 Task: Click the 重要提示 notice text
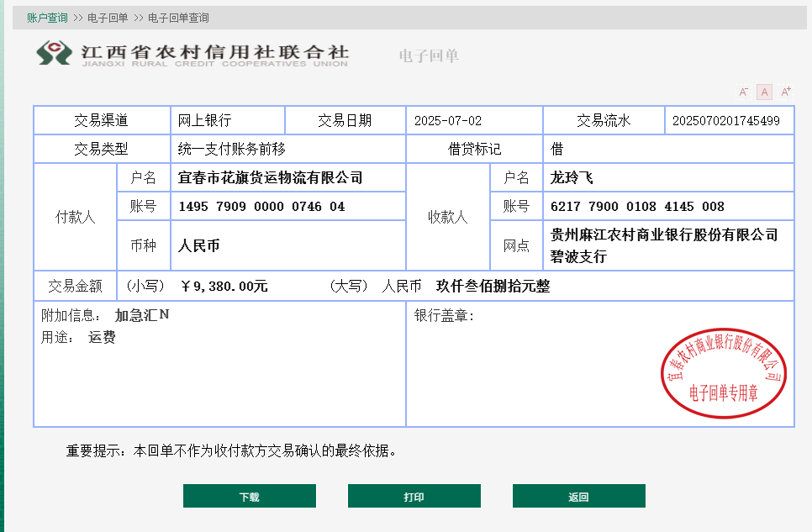pyautogui.click(x=231, y=450)
